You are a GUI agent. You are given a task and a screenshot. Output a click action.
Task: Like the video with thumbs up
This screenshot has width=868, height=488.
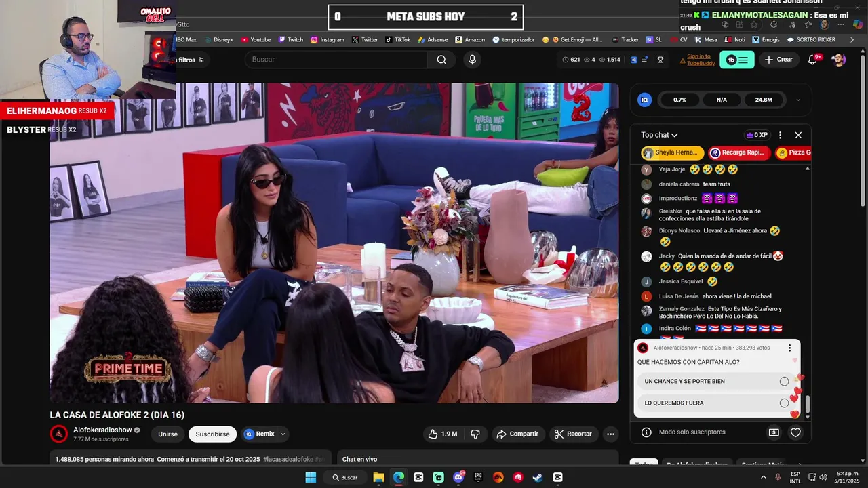coord(442,434)
